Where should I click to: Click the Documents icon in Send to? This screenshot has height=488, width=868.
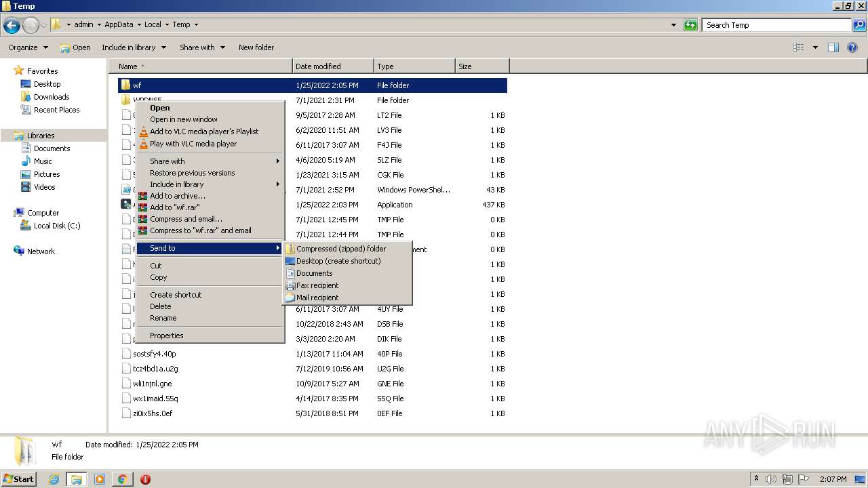click(290, 273)
